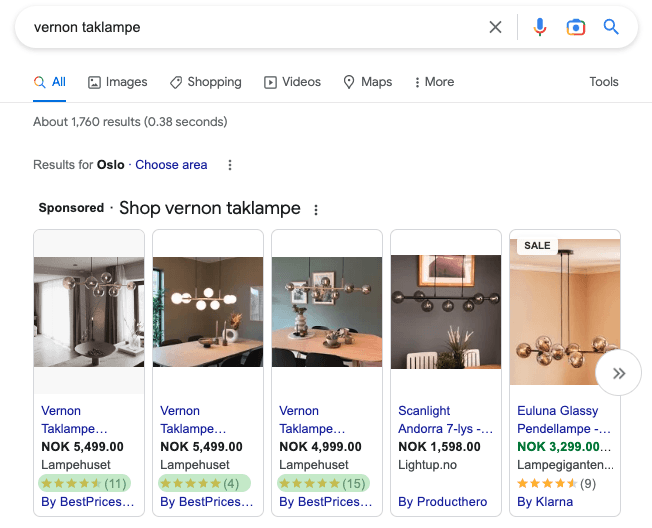Viewport: 652px width, 528px height.
Task: Show more sponsored products with the double-arrow button
Action: tap(619, 373)
